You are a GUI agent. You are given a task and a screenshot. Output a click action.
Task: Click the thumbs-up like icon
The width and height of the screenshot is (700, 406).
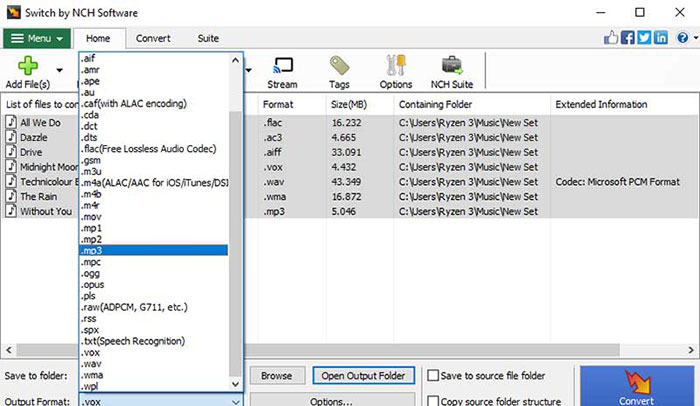611,38
